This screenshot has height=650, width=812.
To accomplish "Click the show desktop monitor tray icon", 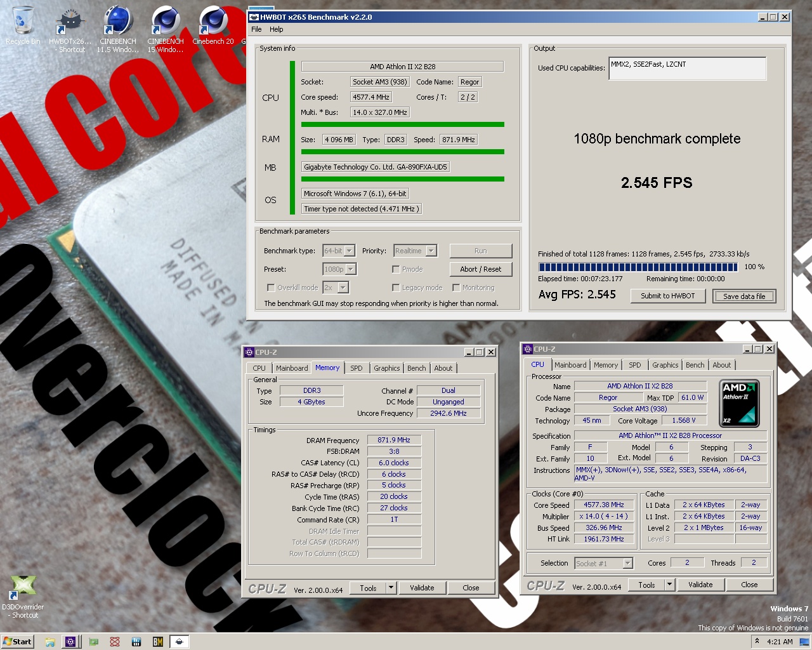I will 804,642.
